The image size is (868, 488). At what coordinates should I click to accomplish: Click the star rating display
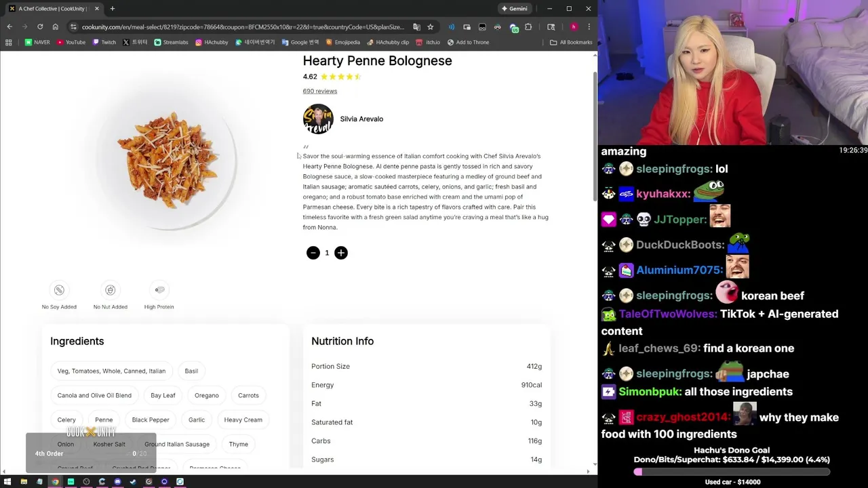coord(341,77)
